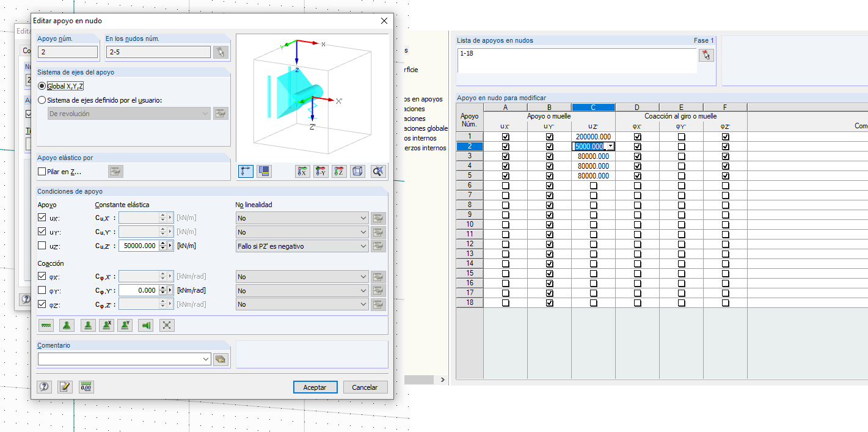Edit nonlinearity parameters for Fallo si PZ' es negativo
Screen dimensions: 868x432
click(x=379, y=246)
